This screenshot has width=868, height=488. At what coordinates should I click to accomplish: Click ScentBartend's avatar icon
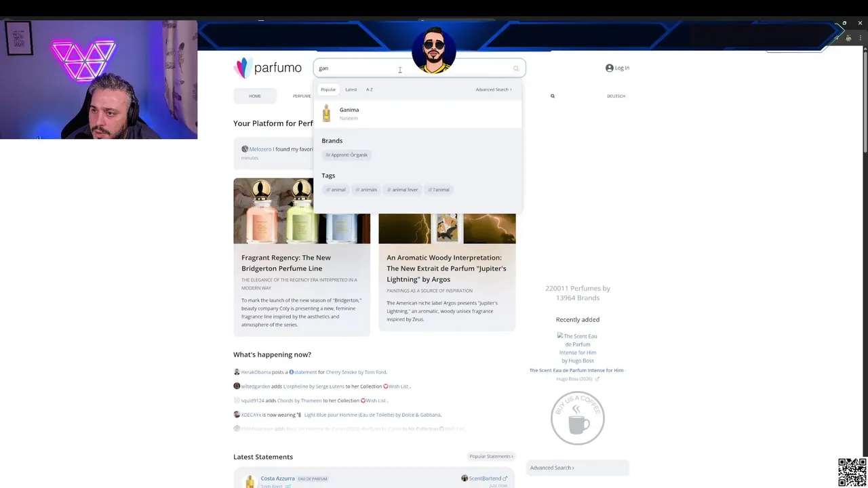click(465, 479)
